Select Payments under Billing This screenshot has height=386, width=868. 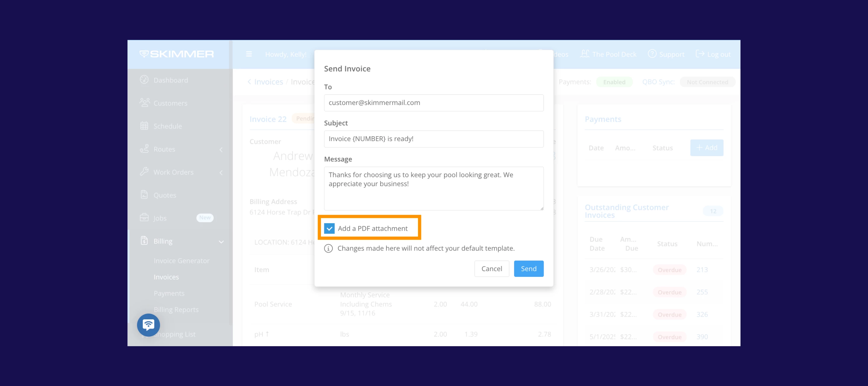(x=169, y=293)
